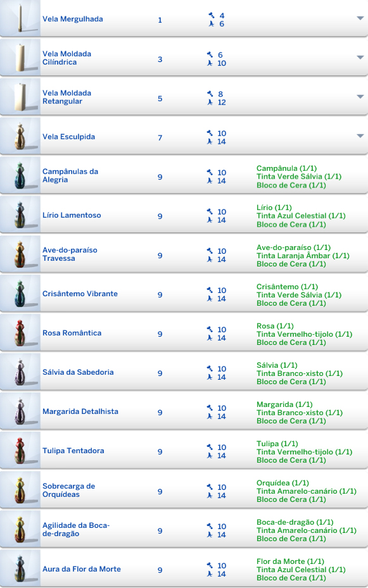The image size is (368, 588).
Task: Expand the Vela Mergulhada dropdown arrow
Action: [360, 18]
